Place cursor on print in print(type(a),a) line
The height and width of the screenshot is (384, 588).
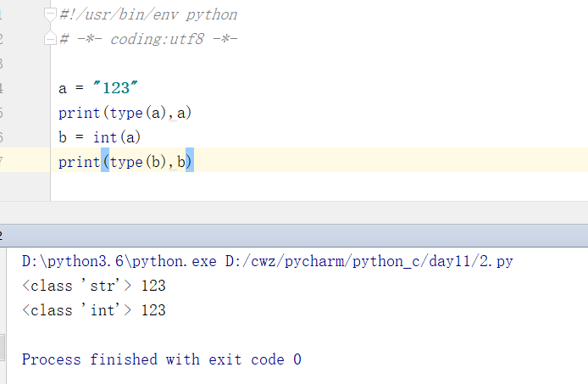[79, 113]
